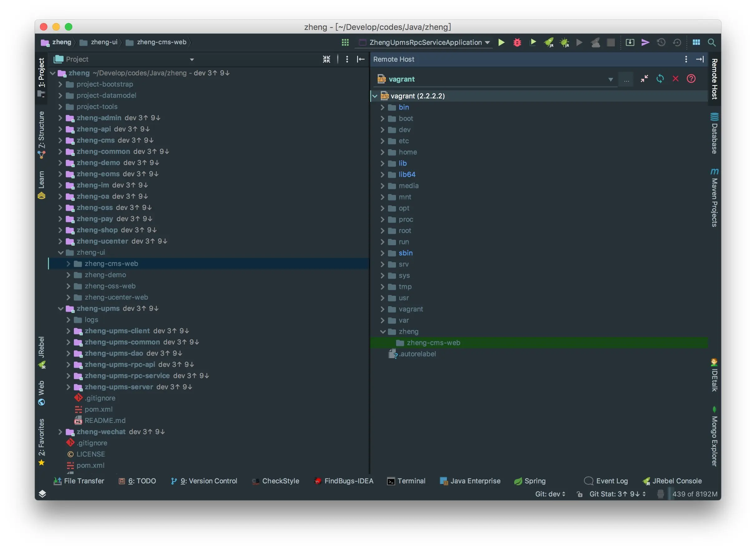Hide the Remote Host panel

pyautogui.click(x=700, y=59)
